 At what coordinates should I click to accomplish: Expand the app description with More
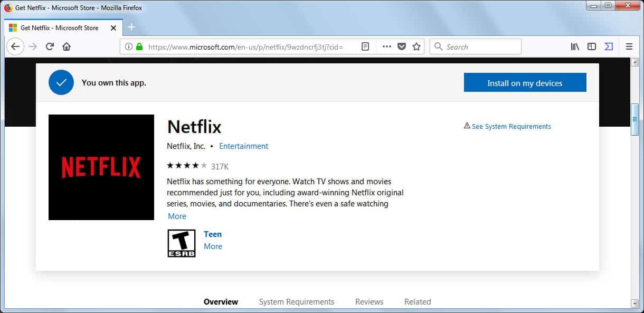(177, 216)
